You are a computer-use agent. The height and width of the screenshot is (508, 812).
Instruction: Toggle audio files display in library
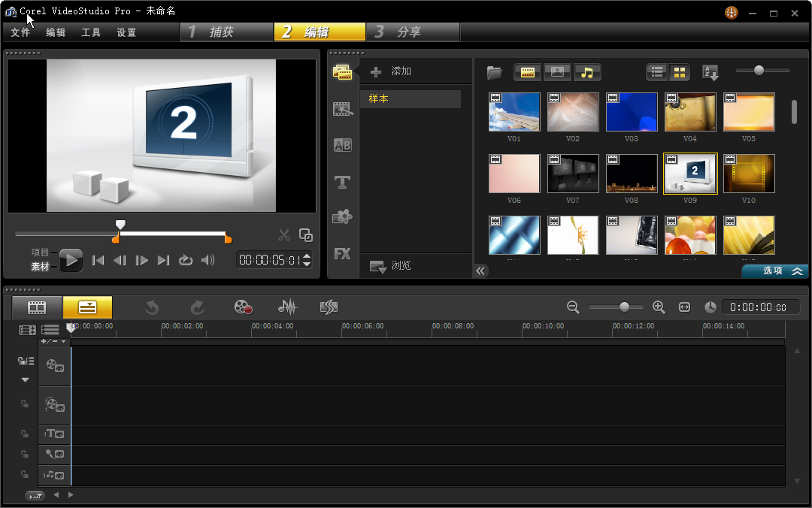587,72
